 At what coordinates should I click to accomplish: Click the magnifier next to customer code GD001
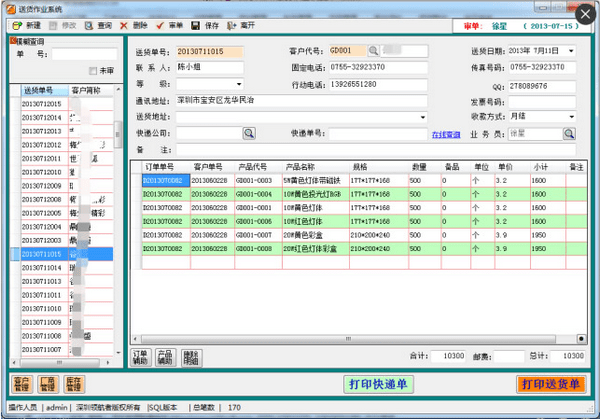click(374, 50)
